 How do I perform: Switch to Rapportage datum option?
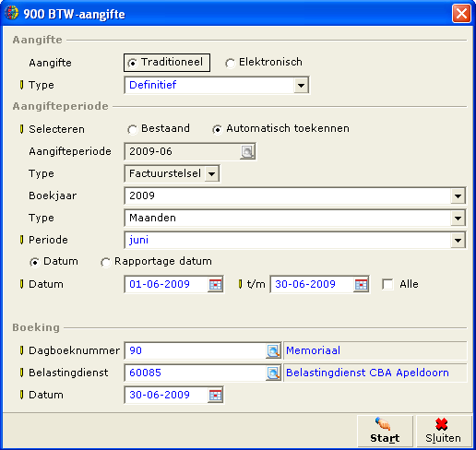point(105,263)
